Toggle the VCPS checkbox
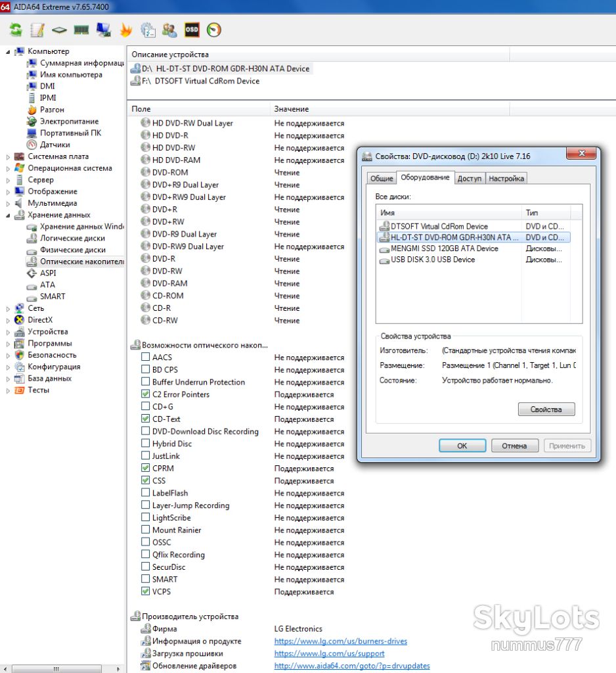The width and height of the screenshot is (616, 673). coord(145,591)
